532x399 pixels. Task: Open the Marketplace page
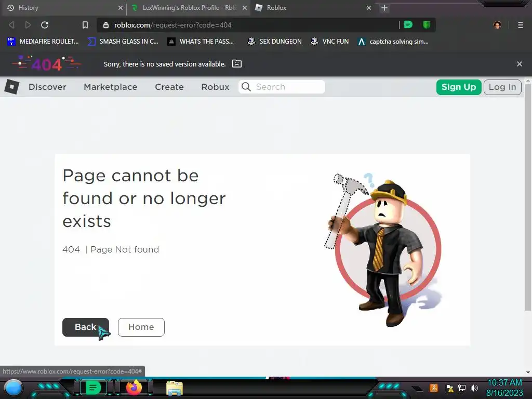pyautogui.click(x=111, y=87)
